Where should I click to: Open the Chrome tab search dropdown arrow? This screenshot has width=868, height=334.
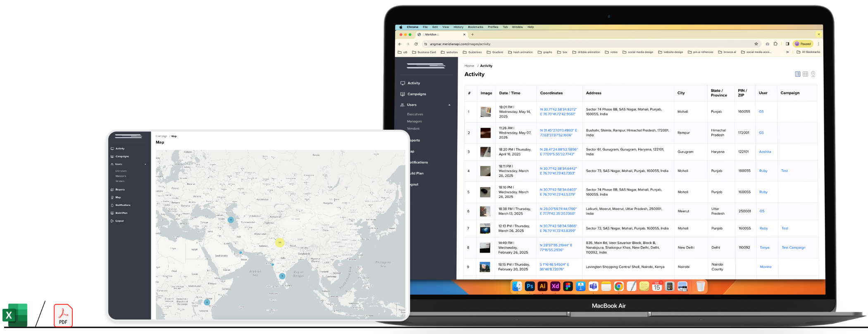coord(818,34)
